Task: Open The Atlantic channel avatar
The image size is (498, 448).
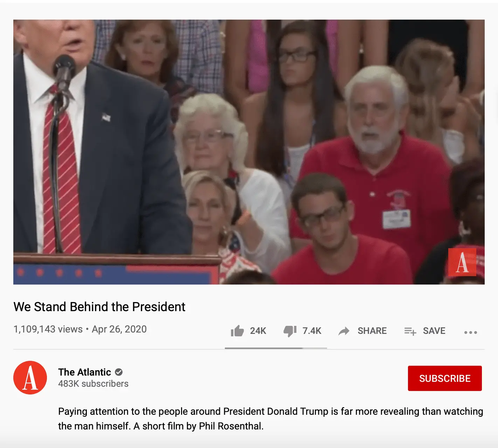Action: tap(30, 378)
